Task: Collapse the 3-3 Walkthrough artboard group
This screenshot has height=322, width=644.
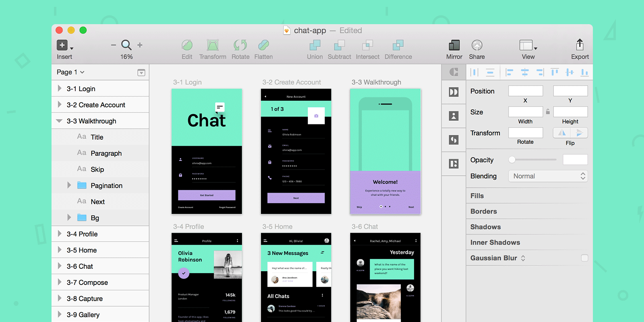Action: [x=59, y=121]
